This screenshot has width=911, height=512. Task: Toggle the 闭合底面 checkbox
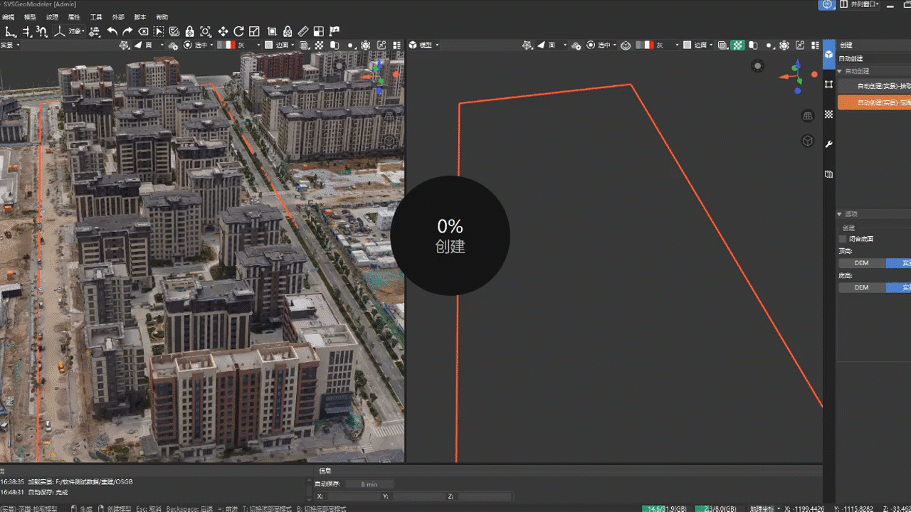[842, 239]
